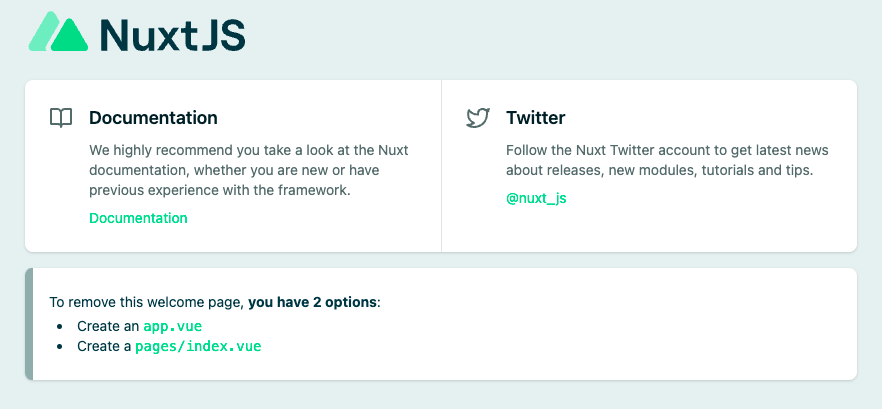Click the Documentation description paragraph
The height and width of the screenshot is (409, 882).
pos(248,170)
